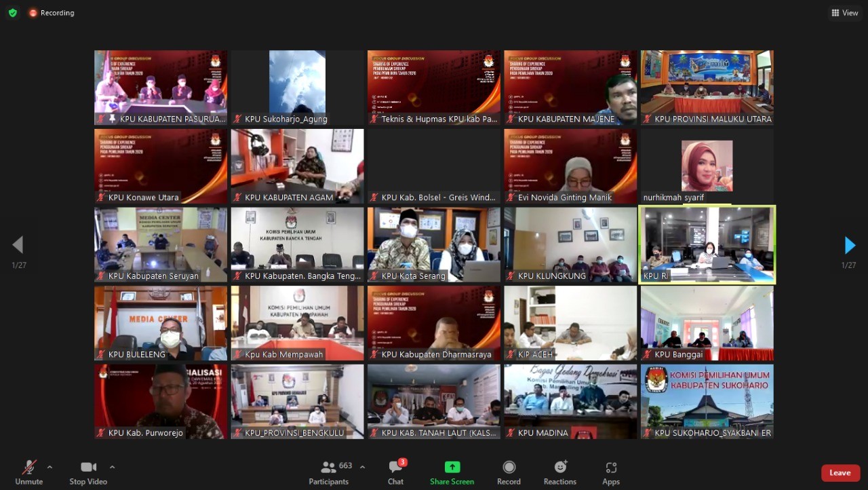Toggle camera off with Stop Video
Viewport: 868px width, 490px height.
tap(88, 472)
